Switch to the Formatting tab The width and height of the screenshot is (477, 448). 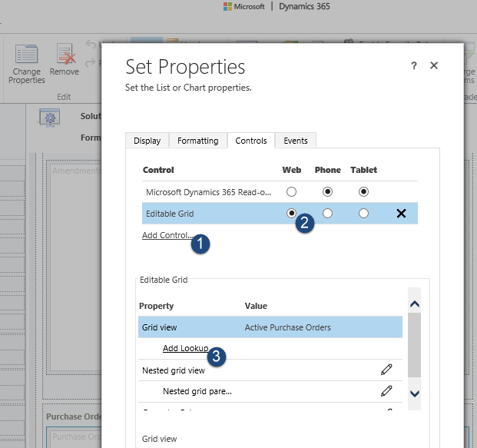197,141
